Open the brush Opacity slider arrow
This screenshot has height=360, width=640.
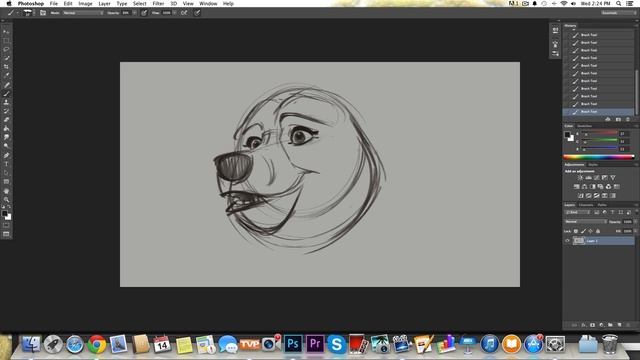(135, 13)
